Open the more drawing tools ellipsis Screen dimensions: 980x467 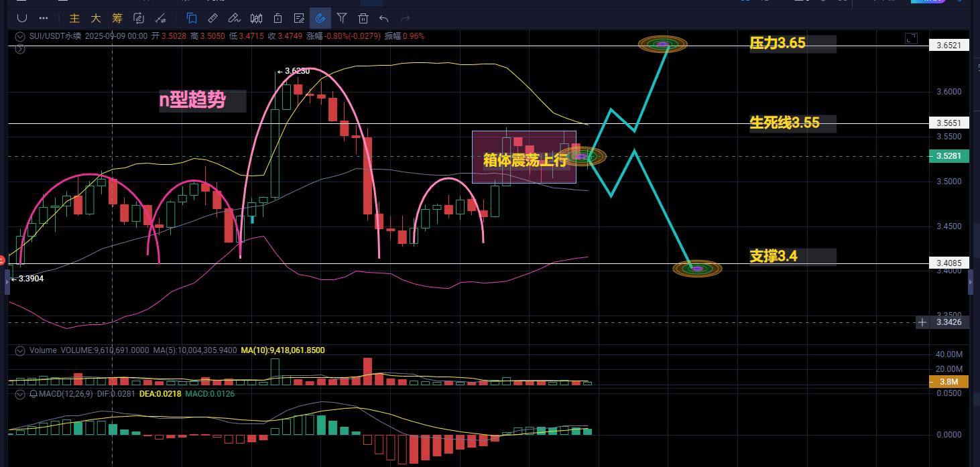click(44, 18)
